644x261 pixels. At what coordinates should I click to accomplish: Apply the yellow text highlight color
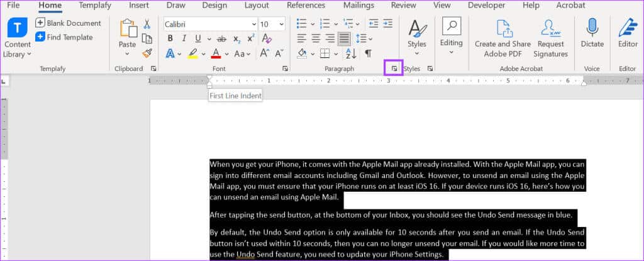(x=192, y=53)
